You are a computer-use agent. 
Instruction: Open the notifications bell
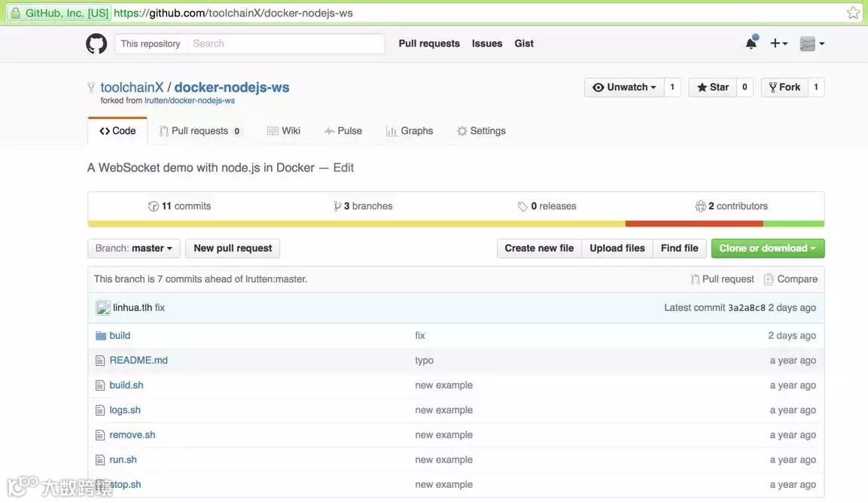coord(751,43)
